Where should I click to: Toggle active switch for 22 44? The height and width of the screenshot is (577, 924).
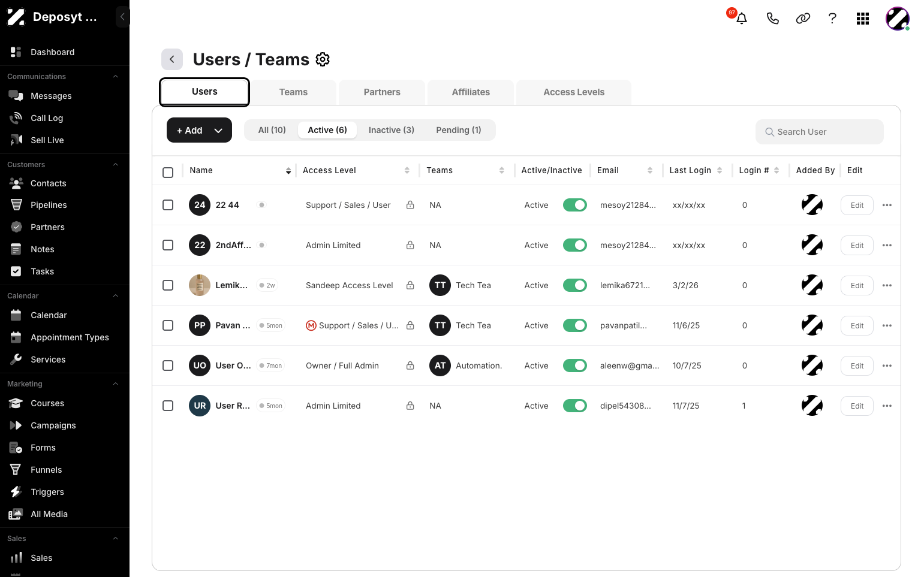coord(575,205)
